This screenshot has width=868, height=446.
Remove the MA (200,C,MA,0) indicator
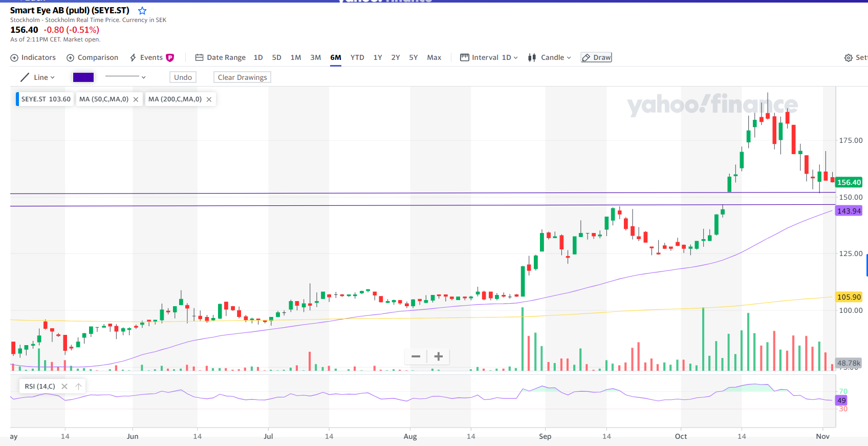point(209,99)
